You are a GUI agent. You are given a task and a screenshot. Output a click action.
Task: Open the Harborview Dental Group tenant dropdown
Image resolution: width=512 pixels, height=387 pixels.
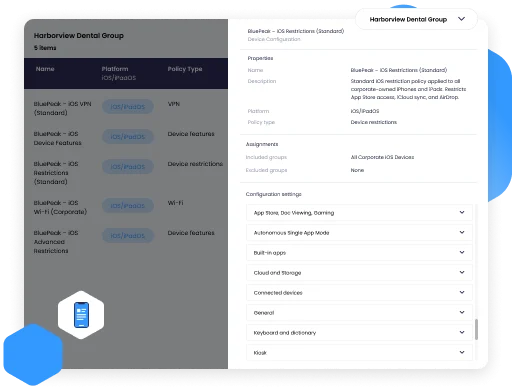tap(416, 19)
